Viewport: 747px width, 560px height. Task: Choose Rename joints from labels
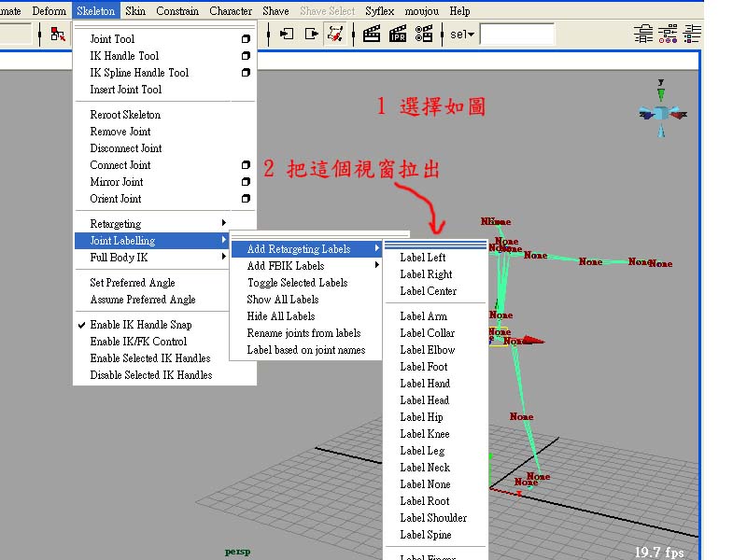pos(303,333)
